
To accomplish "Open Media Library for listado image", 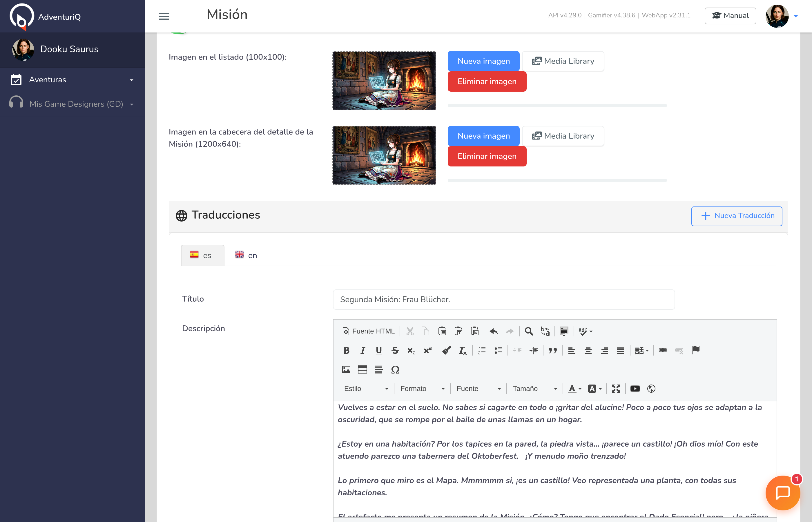I will click(563, 61).
